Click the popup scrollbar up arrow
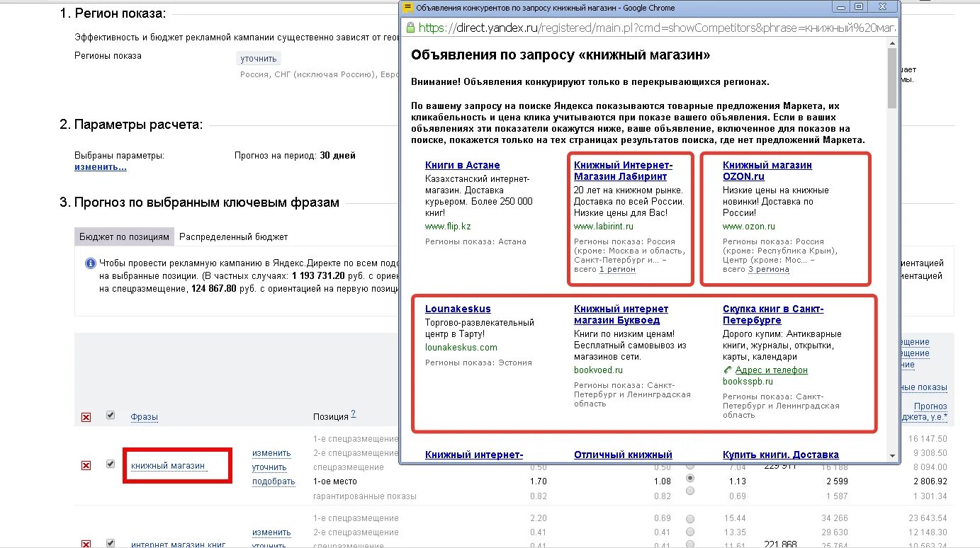The image size is (980, 548). click(x=892, y=44)
